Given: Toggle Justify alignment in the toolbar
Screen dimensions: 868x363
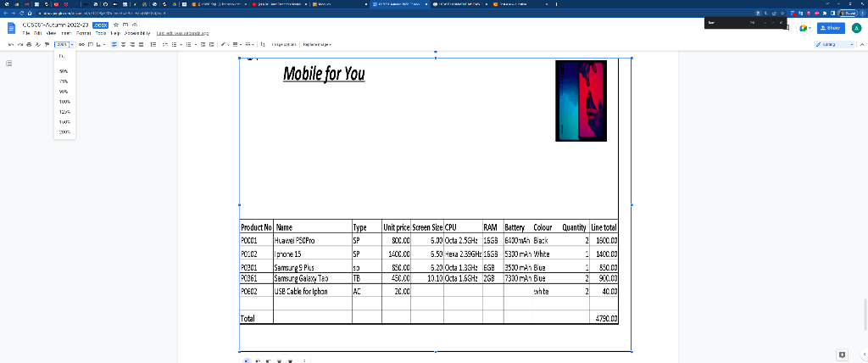Looking at the screenshot, I should (142, 44).
